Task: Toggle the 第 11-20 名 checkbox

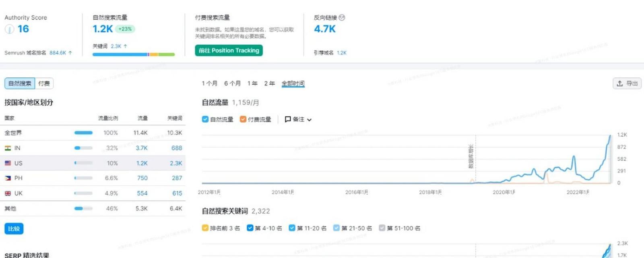Action: click(292, 228)
